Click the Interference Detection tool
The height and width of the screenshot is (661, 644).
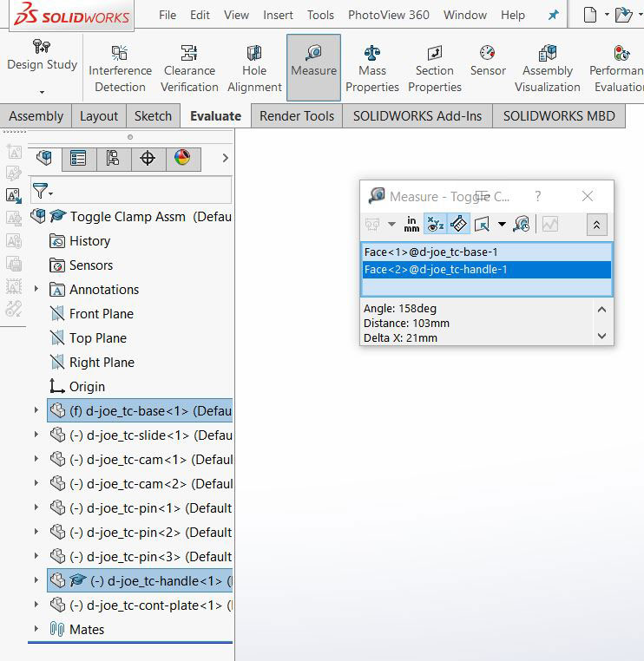[x=120, y=69]
